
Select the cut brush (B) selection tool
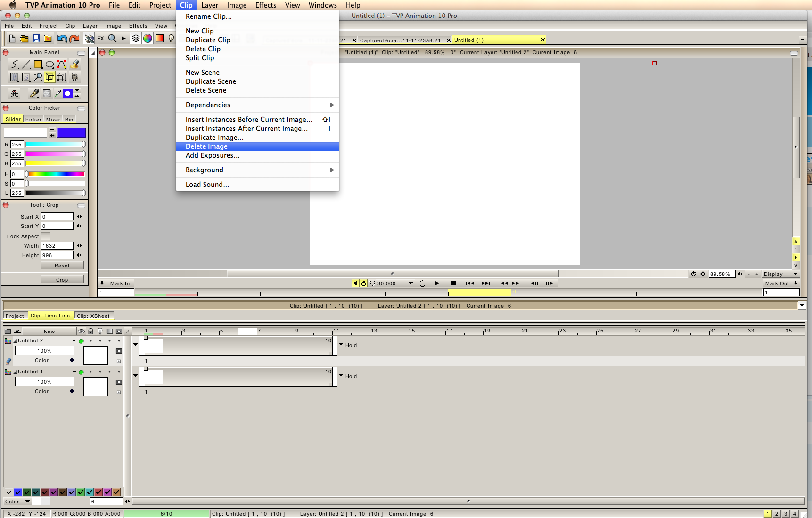tap(15, 77)
